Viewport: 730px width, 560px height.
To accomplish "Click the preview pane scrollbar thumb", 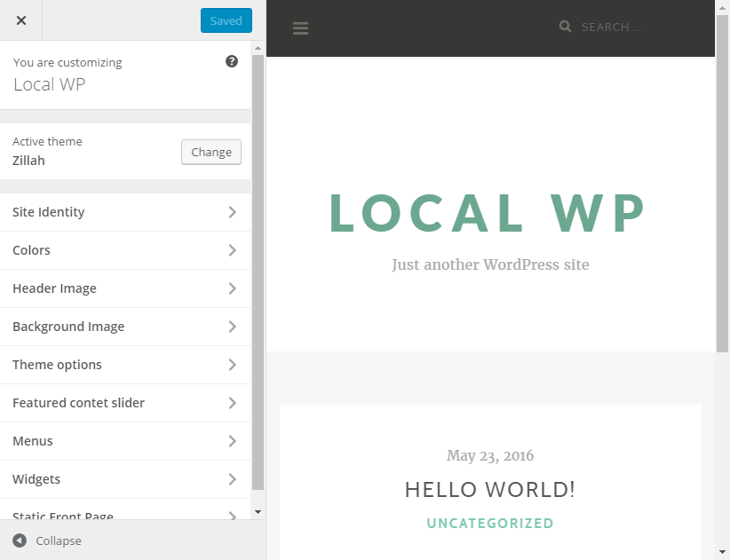I will (722, 184).
